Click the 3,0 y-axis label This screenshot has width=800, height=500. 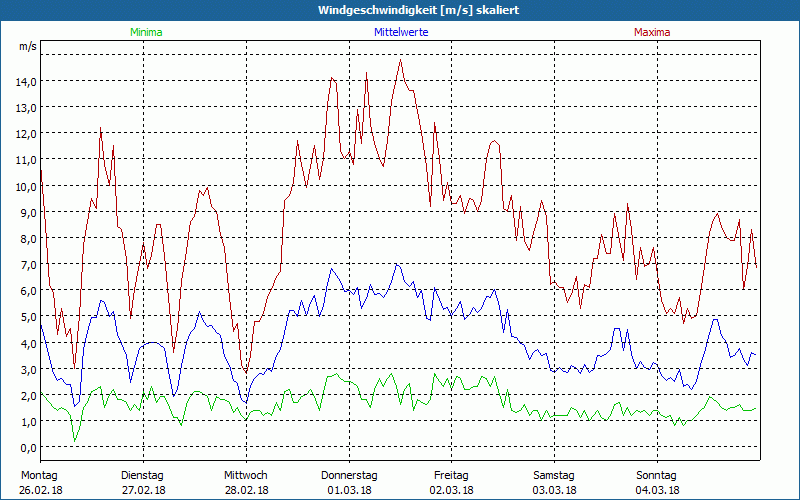(x=29, y=369)
